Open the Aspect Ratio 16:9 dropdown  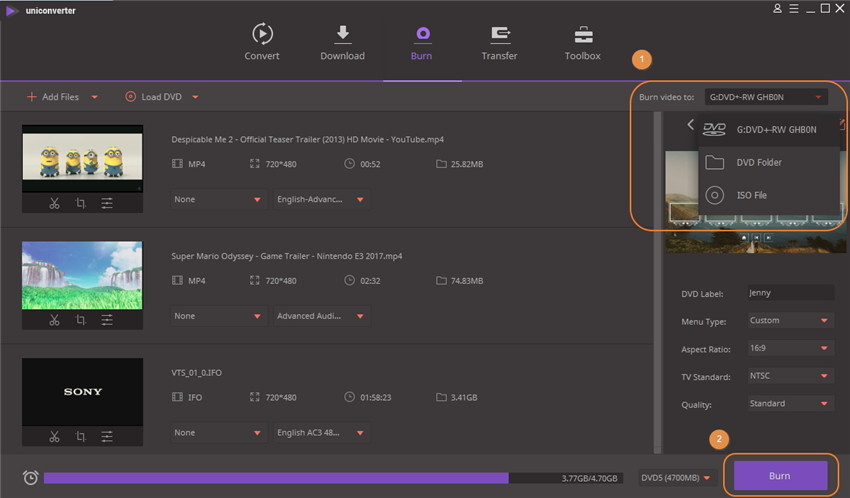click(790, 348)
